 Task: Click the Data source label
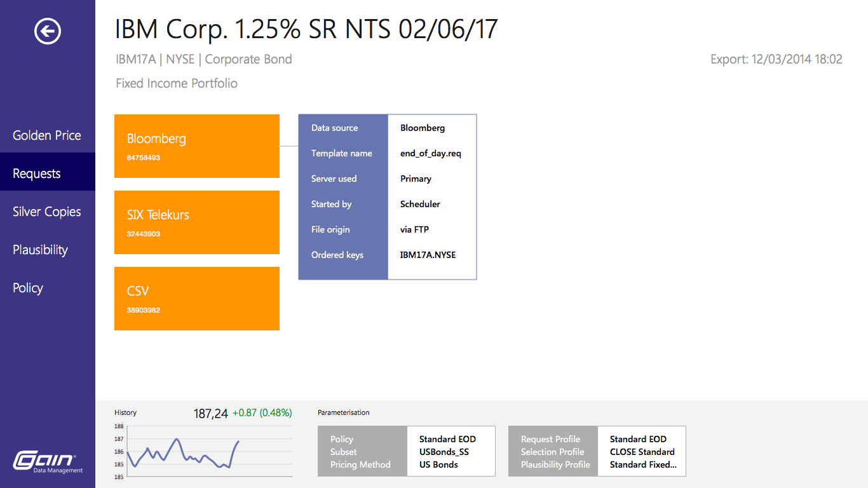click(x=335, y=128)
